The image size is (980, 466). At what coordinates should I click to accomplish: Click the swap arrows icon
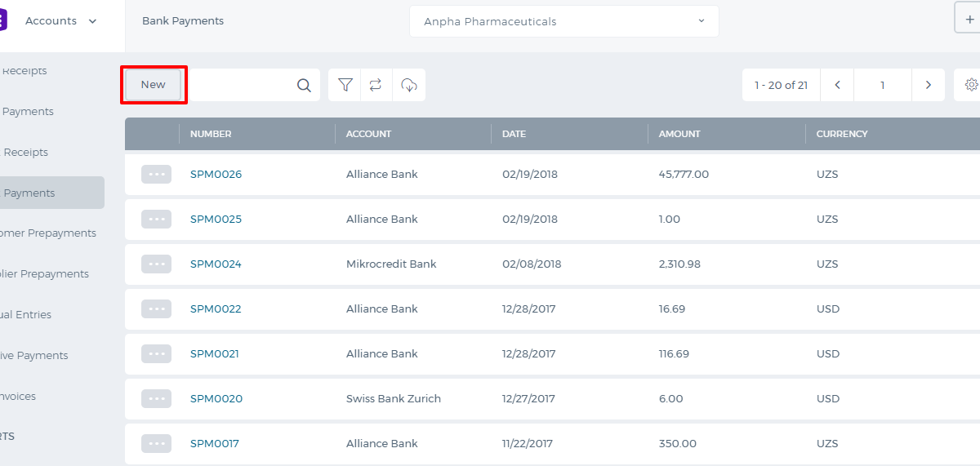coord(376,85)
